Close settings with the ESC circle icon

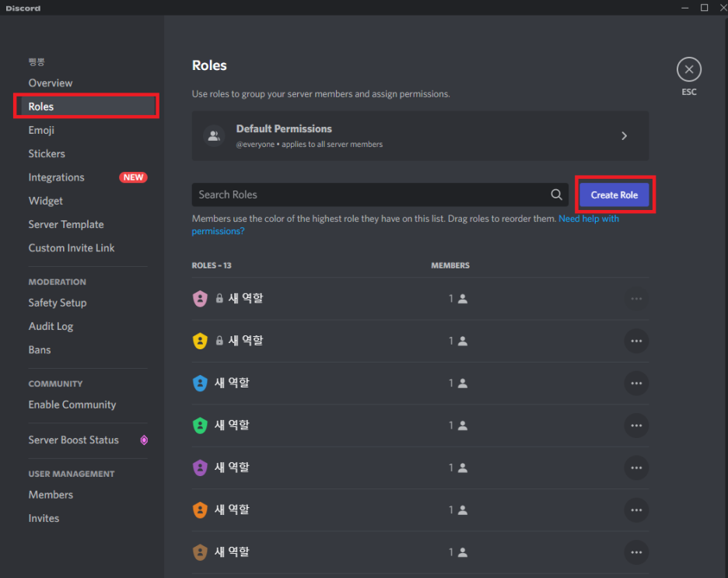click(689, 70)
